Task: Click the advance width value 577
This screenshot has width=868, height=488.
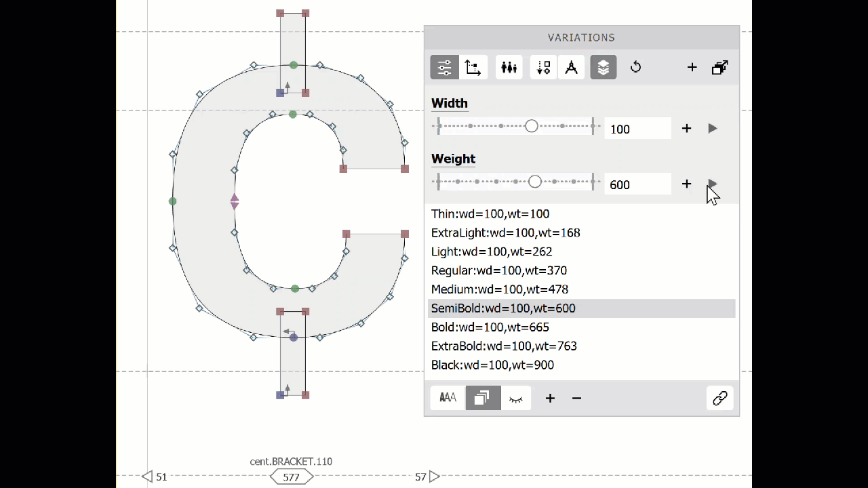Action: [292, 477]
